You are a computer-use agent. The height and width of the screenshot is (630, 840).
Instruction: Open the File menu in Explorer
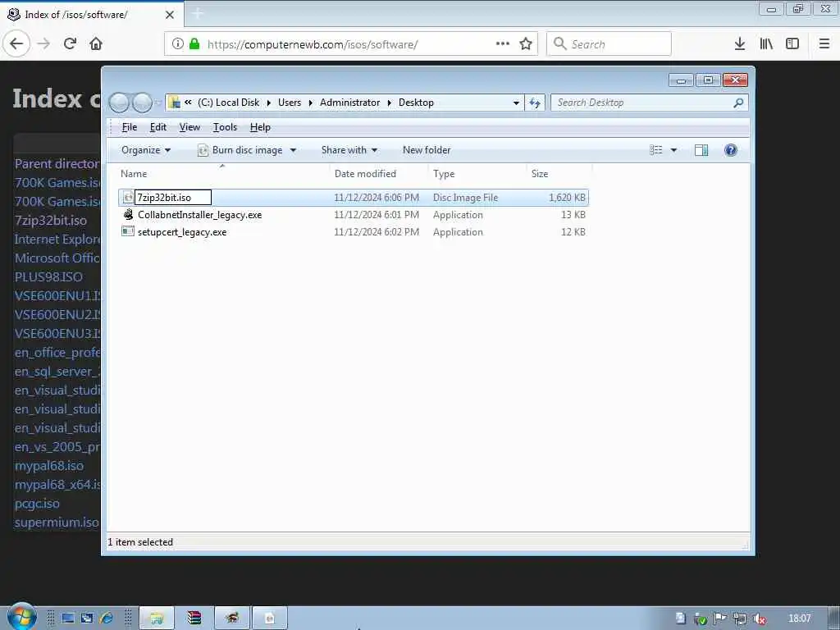[130, 127]
